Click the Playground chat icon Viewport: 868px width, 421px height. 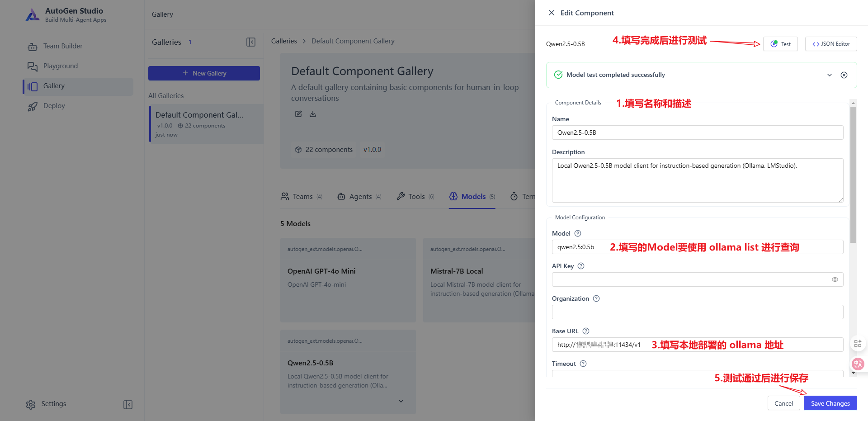tap(33, 66)
